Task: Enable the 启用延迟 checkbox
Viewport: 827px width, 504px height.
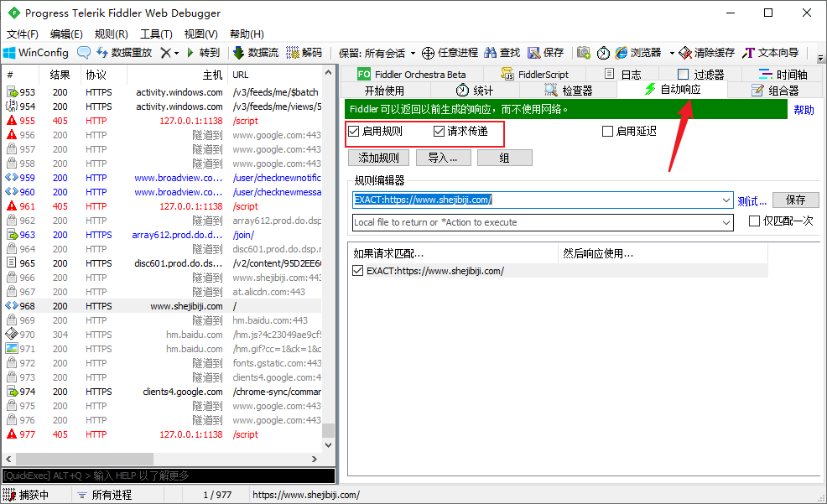Action: click(608, 132)
